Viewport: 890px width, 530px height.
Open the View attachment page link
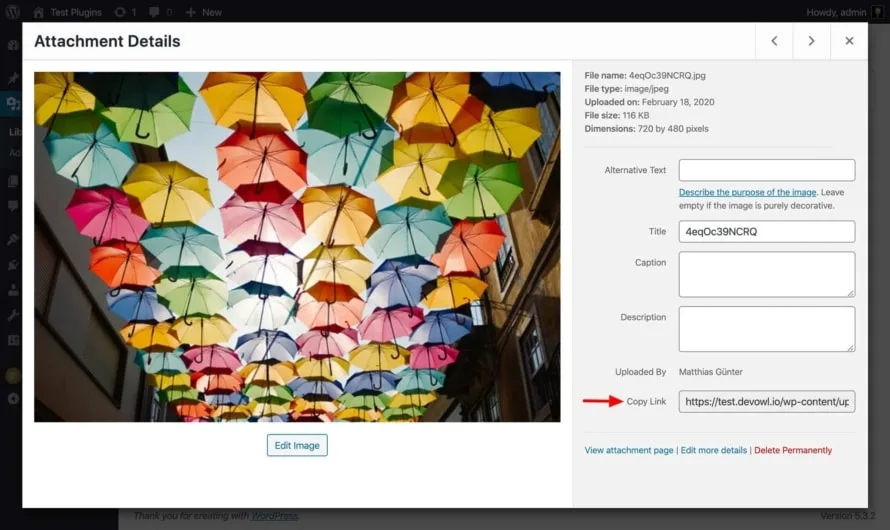point(628,450)
